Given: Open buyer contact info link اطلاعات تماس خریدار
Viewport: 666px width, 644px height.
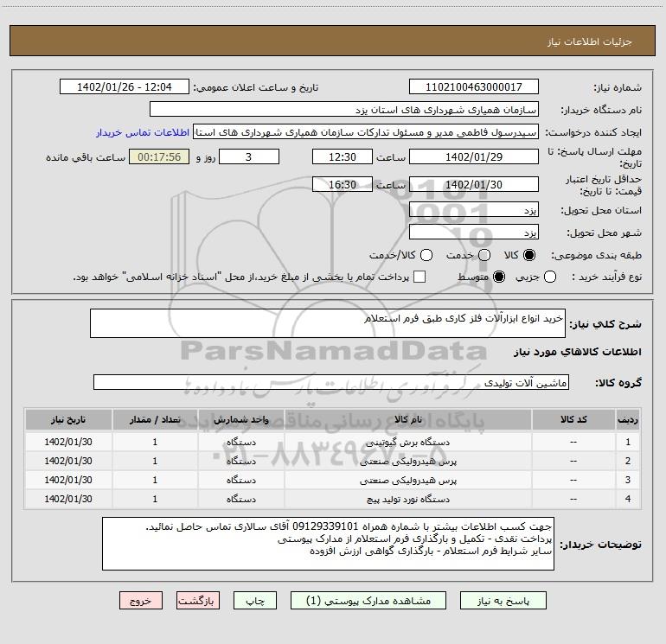Looking at the screenshot, I should pos(143,132).
